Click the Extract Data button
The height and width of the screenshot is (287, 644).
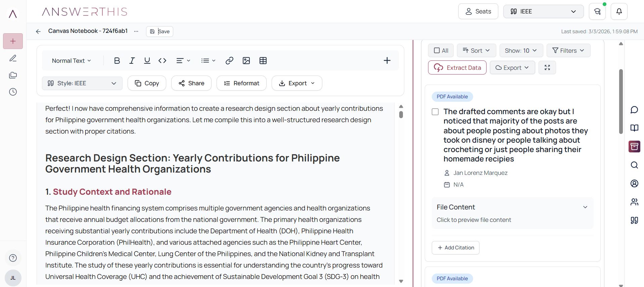click(x=457, y=67)
